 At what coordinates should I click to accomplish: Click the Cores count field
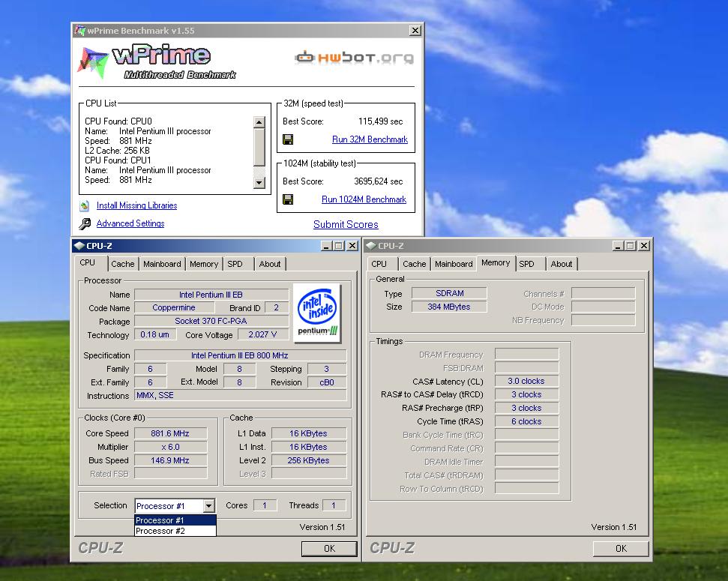(265, 505)
